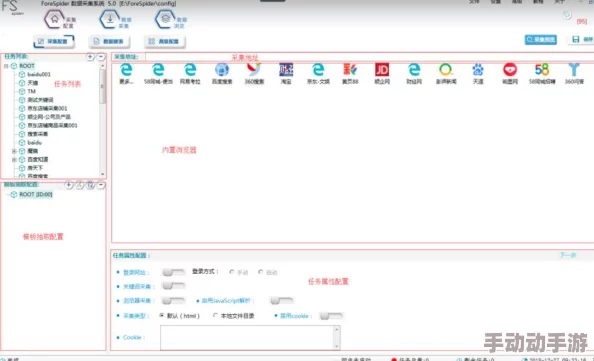Viewport: 594px width, 361px height.
Task: Open the red JD logo bookmark
Action: coord(382,70)
